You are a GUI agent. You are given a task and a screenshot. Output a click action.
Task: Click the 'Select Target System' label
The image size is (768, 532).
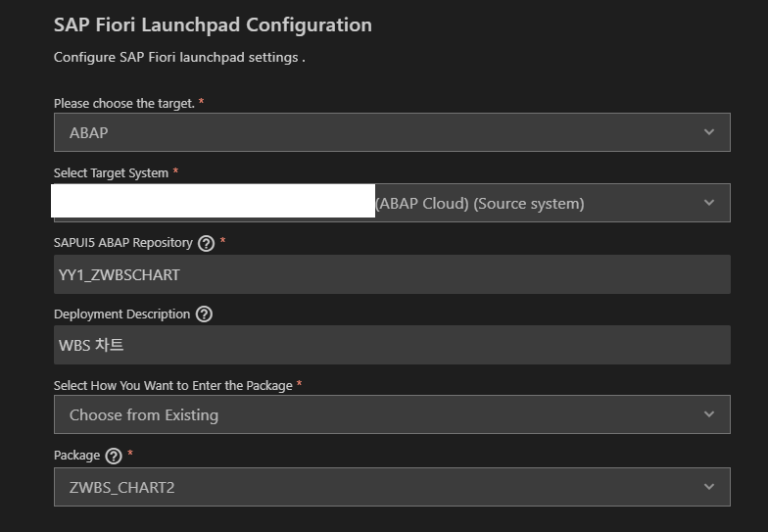click(112, 172)
